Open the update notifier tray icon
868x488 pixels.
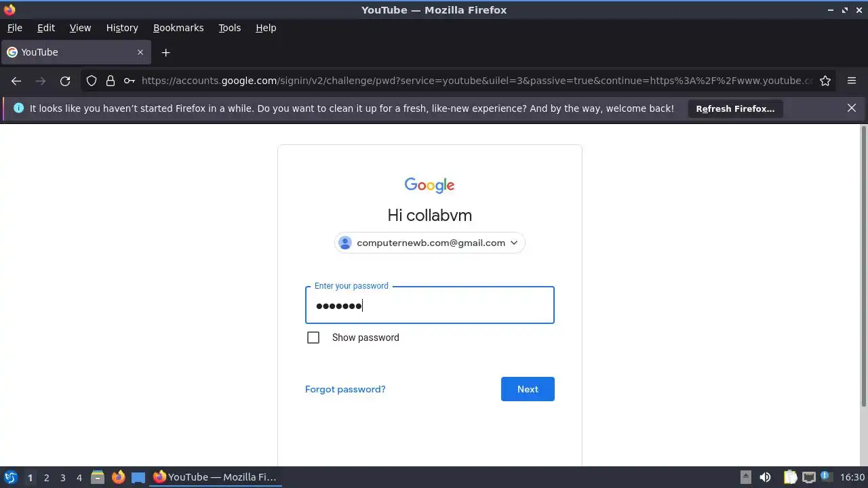[826, 476]
